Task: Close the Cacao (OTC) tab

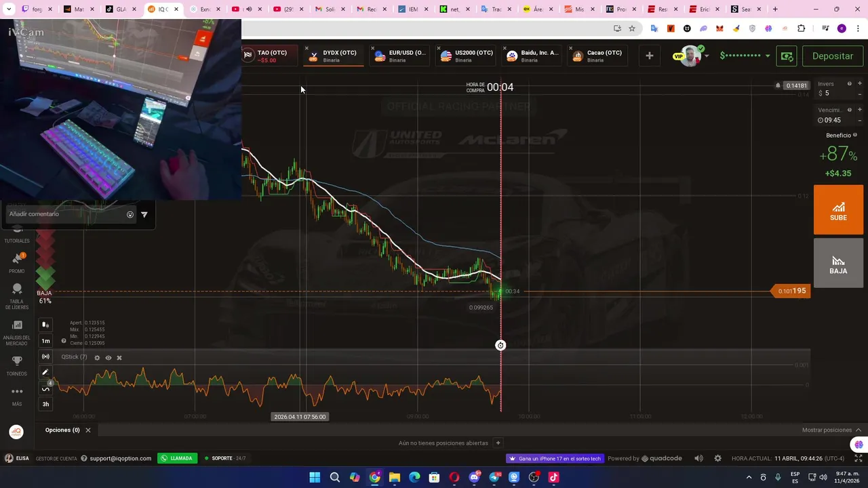Action: 571,48
